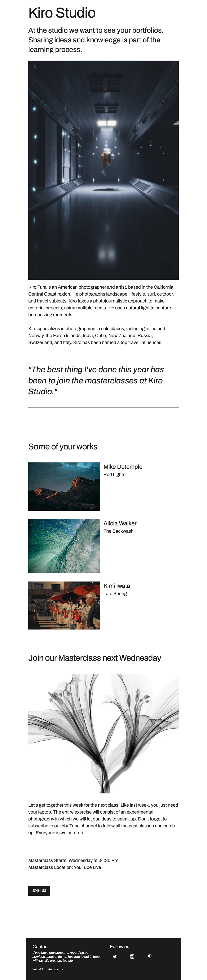
Task: Open the Late Spring festival thumbnail
Action: pyautogui.click(x=64, y=605)
